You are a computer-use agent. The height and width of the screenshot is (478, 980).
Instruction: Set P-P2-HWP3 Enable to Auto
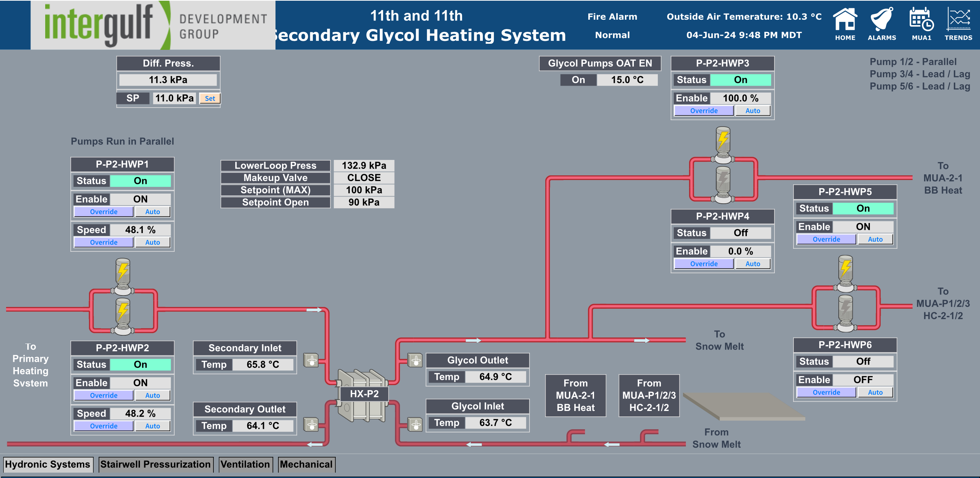coord(753,111)
